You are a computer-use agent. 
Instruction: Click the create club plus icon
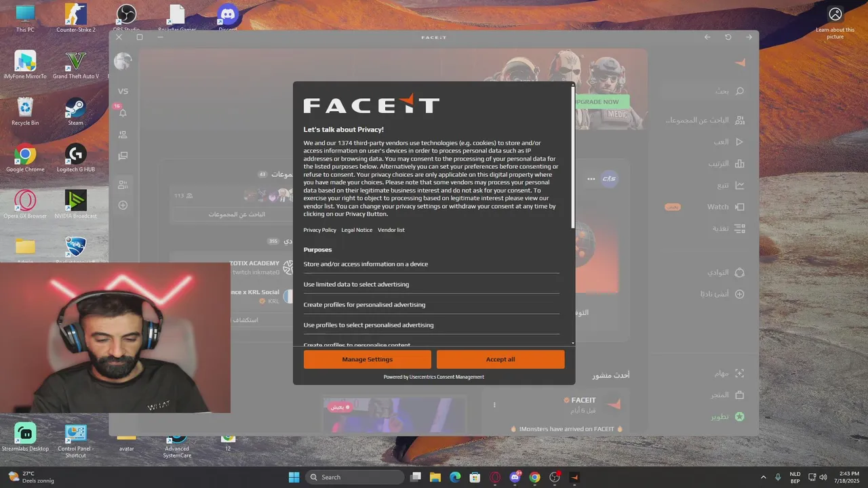pyautogui.click(x=740, y=294)
